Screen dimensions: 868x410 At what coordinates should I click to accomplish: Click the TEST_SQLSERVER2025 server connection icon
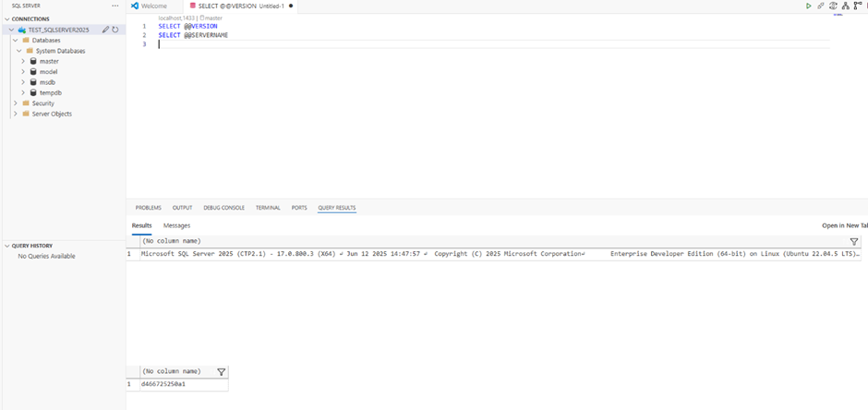pos(21,30)
